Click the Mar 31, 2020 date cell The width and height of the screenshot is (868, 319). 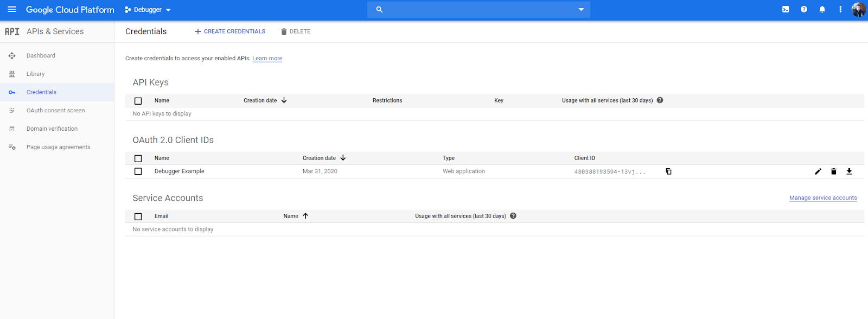pos(320,171)
